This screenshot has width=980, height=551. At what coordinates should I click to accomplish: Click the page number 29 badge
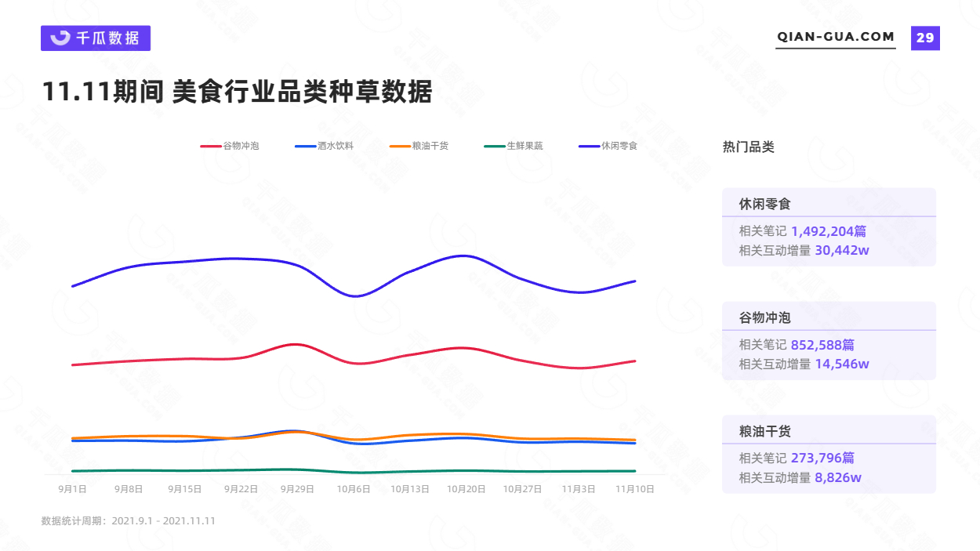tap(925, 38)
